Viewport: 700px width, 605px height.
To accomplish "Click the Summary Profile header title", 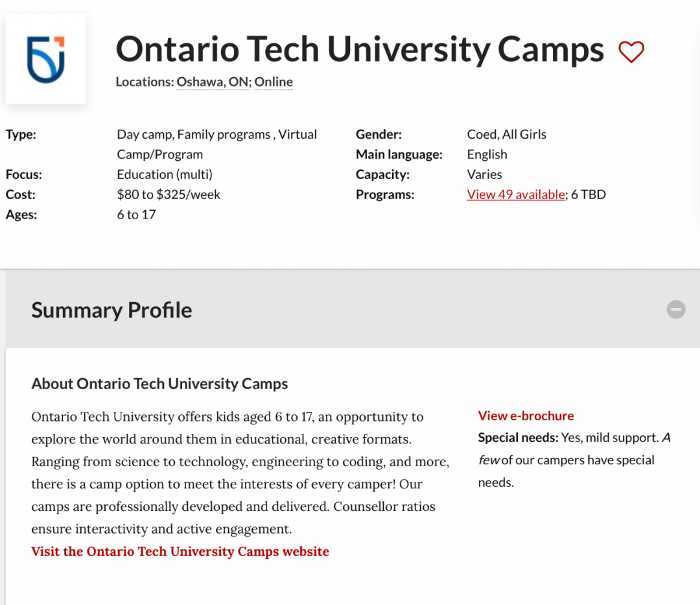I will 111,310.
